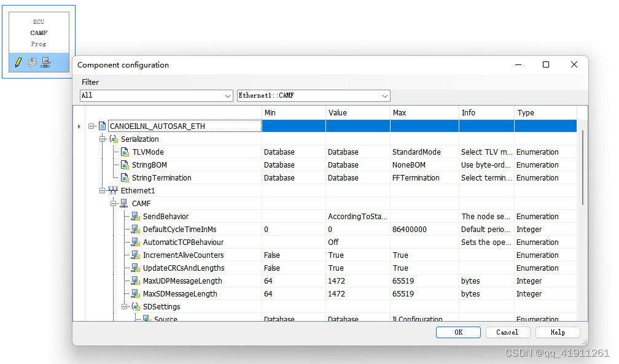Click the MaxSDMessageLength parameter icon
The image size is (619, 364).
[x=136, y=294]
